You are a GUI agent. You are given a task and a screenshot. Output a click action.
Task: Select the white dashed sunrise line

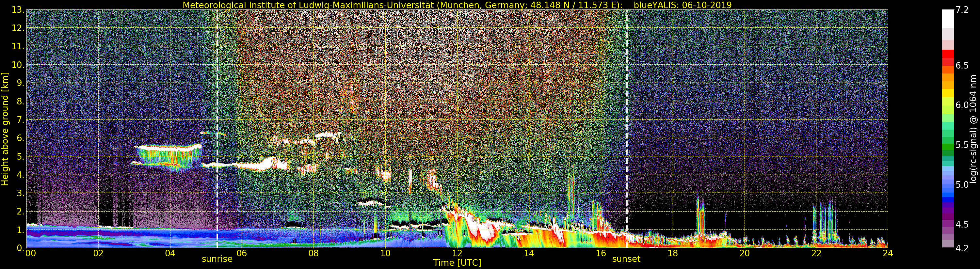[217, 129]
